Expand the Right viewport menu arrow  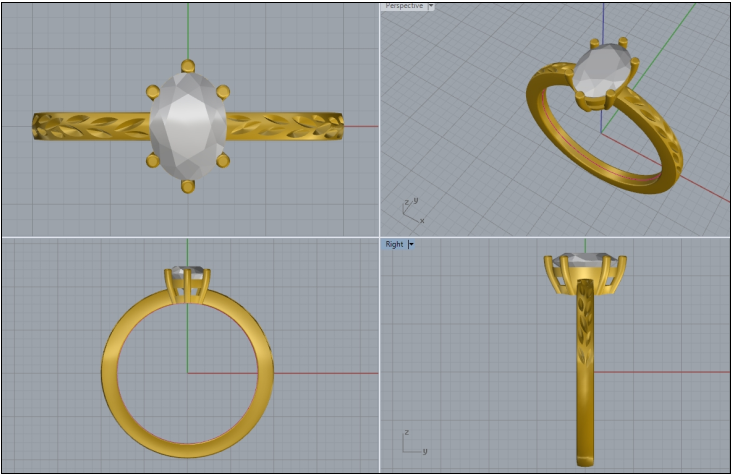click(x=411, y=244)
